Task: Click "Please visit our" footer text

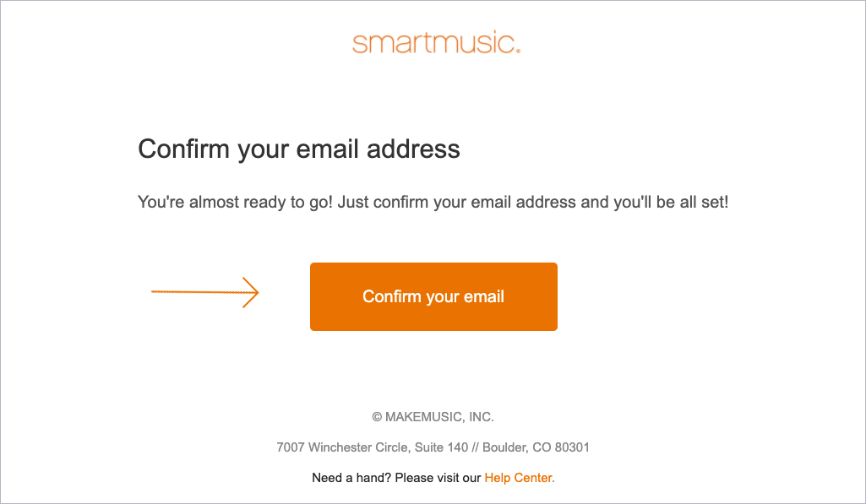Action: pos(438,478)
